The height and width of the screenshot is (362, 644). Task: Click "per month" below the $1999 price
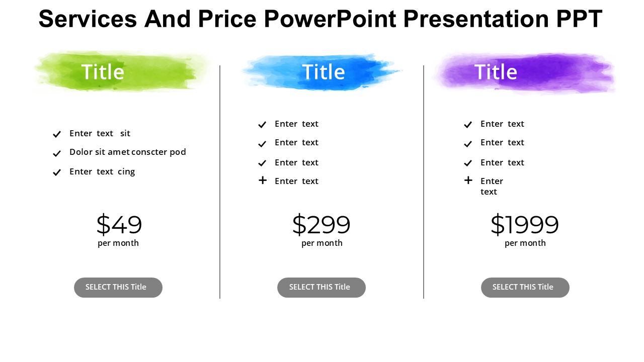[x=525, y=243]
